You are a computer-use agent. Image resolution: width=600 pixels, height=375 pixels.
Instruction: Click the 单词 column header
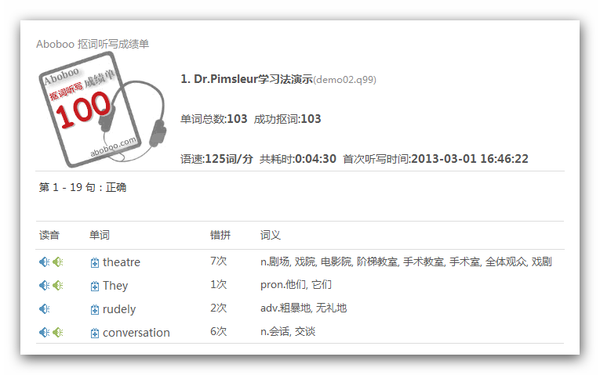click(x=99, y=235)
